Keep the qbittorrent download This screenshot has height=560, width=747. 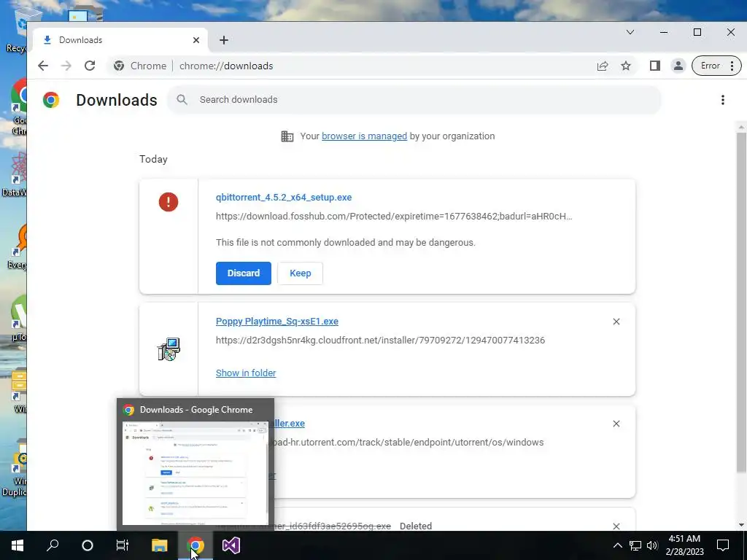pyautogui.click(x=300, y=273)
